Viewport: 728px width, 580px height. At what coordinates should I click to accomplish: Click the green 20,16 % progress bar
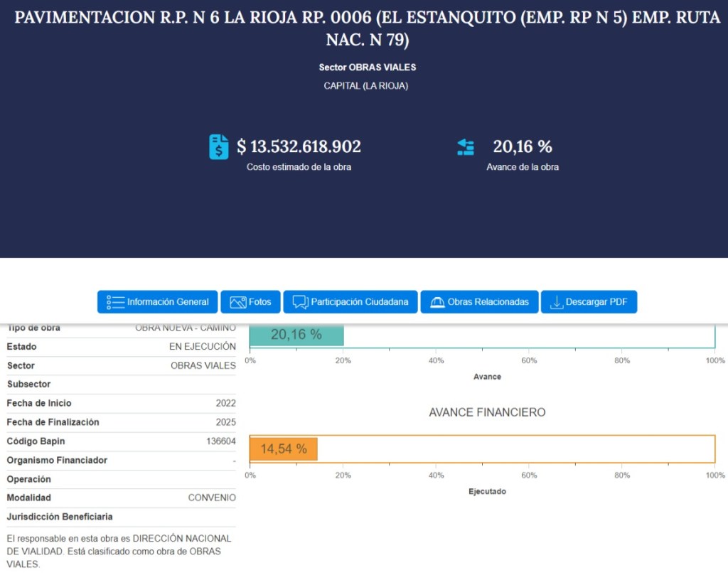point(296,335)
